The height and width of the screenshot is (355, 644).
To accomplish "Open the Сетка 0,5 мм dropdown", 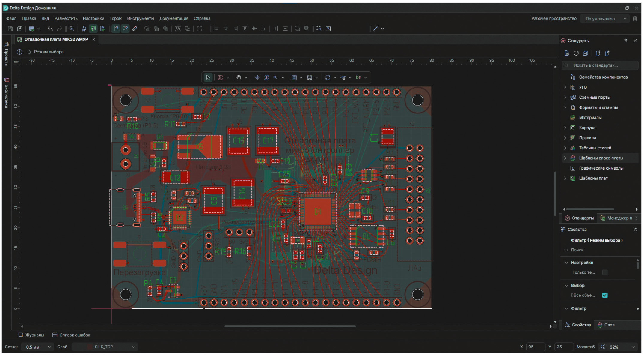I will tap(38, 347).
